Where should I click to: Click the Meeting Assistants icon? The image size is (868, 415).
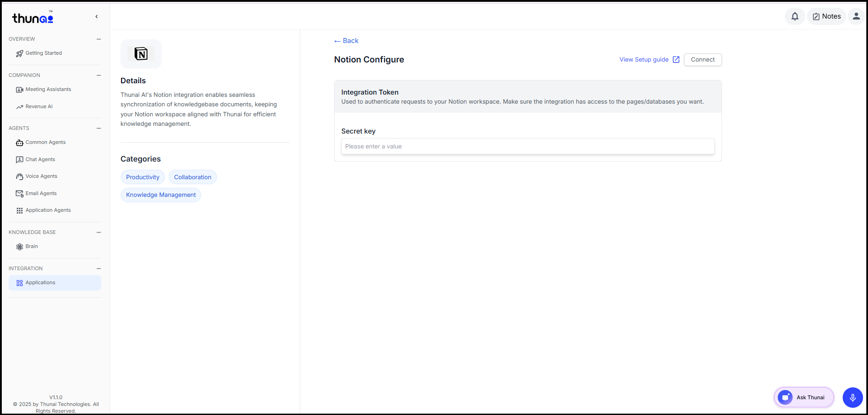point(19,90)
